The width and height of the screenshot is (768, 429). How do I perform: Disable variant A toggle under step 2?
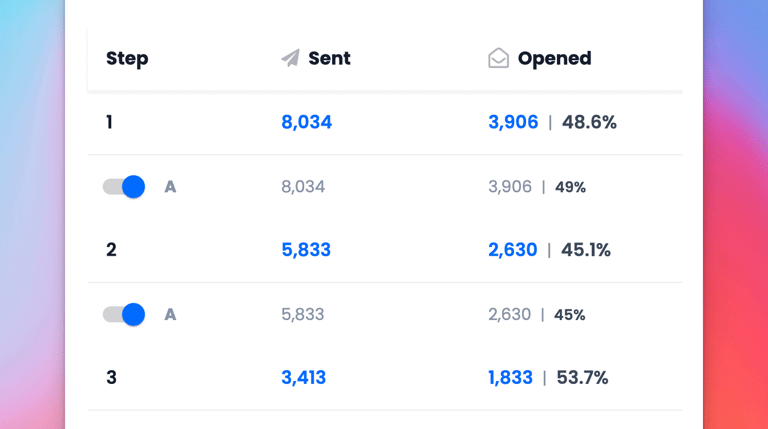(x=124, y=314)
